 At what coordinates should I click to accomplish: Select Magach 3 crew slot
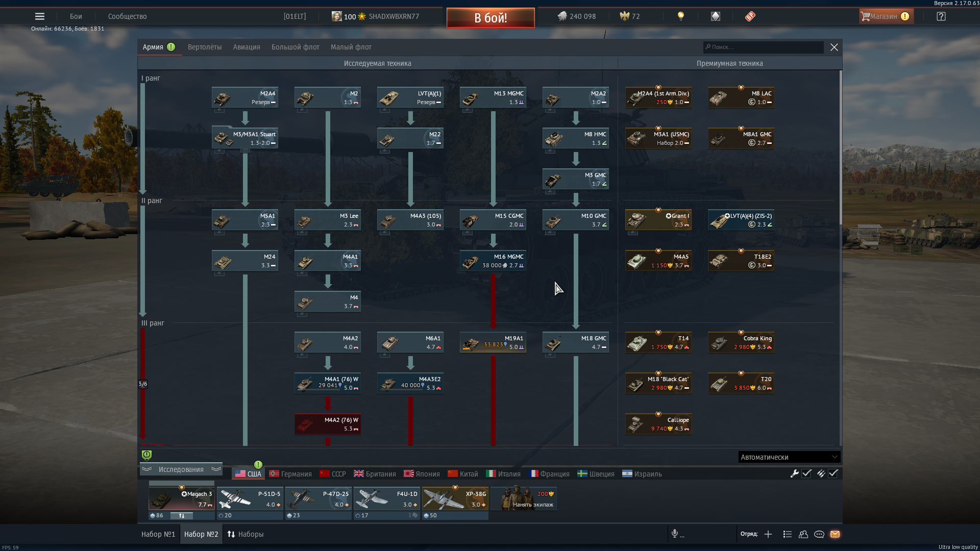pyautogui.click(x=182, y=499)
